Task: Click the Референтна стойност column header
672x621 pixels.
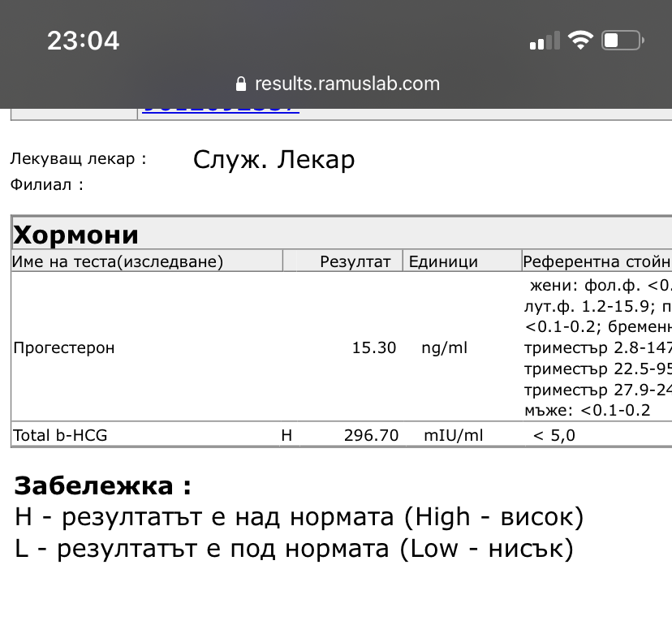Action: click(x=596, y=261)
